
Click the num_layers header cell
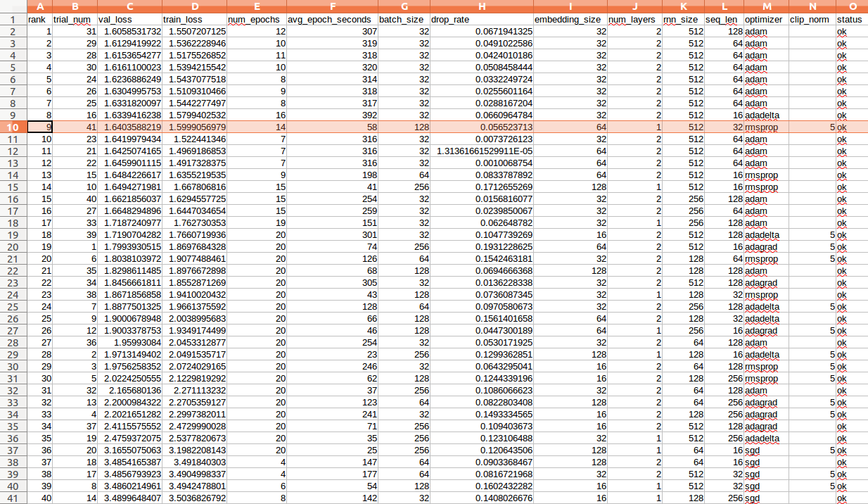[634, 20]
